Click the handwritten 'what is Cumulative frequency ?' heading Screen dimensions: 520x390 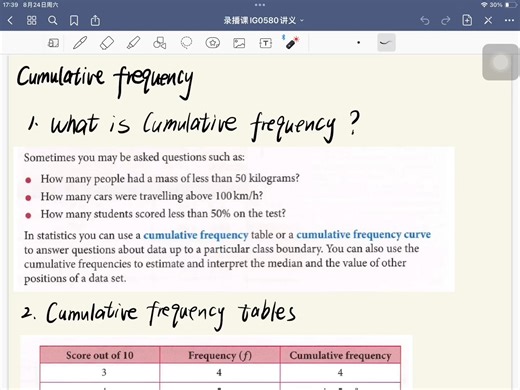tap(194, 126)
